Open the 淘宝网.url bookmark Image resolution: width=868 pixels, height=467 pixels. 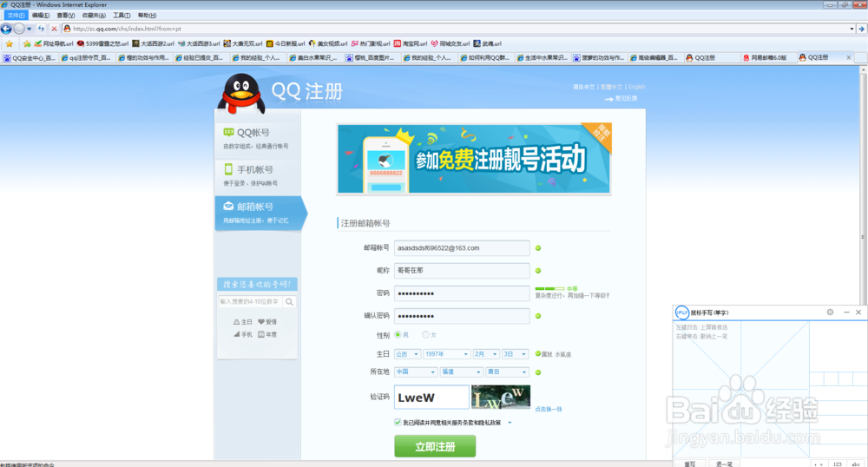coord(411,43)
